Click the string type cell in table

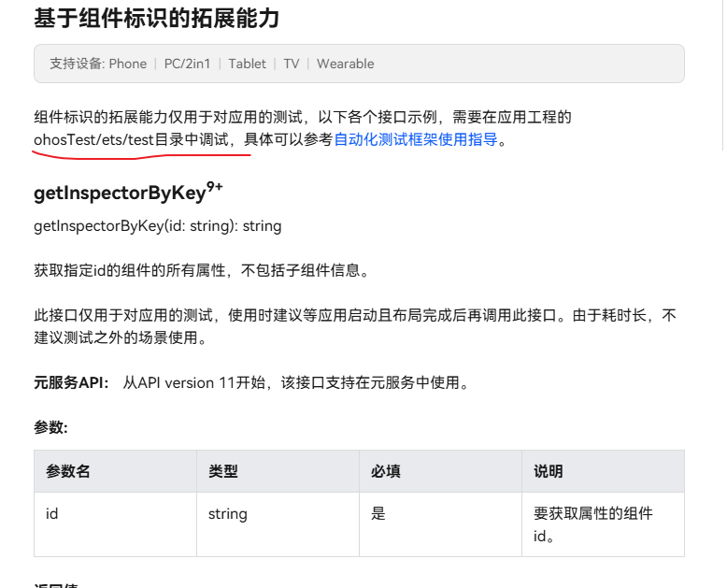[228, 513]
